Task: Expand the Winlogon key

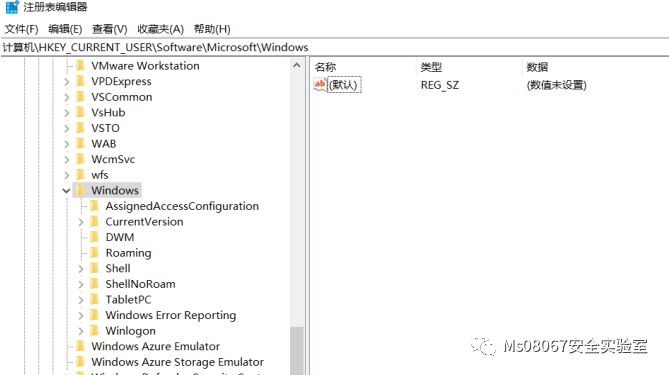Action: click(81, 331)
